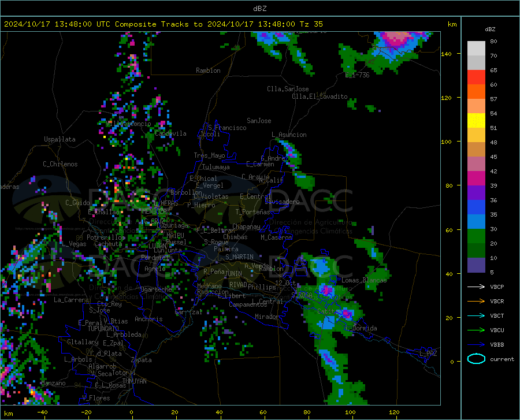The height and width of the screenshot is (420, 520).
Task: Click the Mirador place label
Action: (267, 317)
